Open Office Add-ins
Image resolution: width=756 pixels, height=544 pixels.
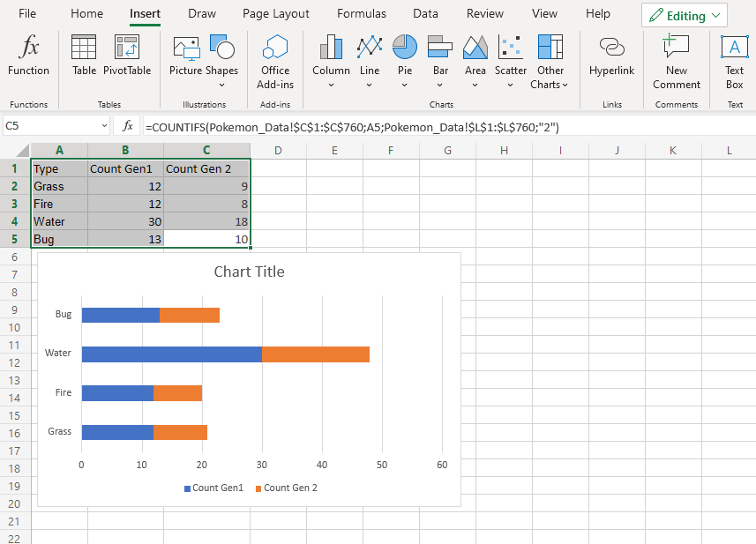coord(274,60)
